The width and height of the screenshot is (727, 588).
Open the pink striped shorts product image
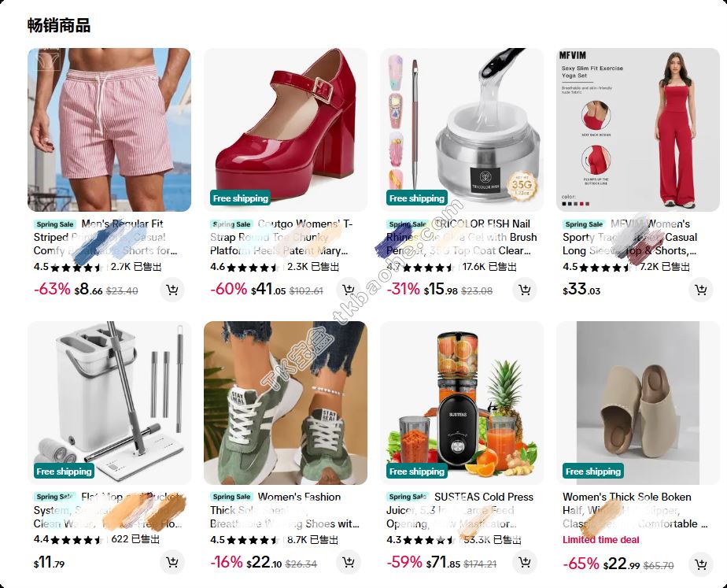pos(109,130)
